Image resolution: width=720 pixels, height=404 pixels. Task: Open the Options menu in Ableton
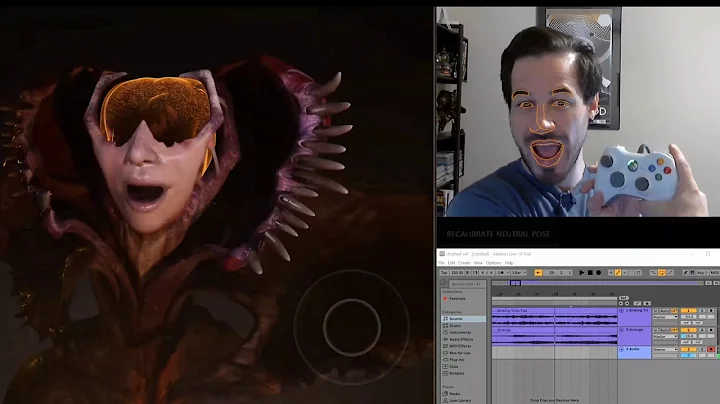tap(493, 263)
